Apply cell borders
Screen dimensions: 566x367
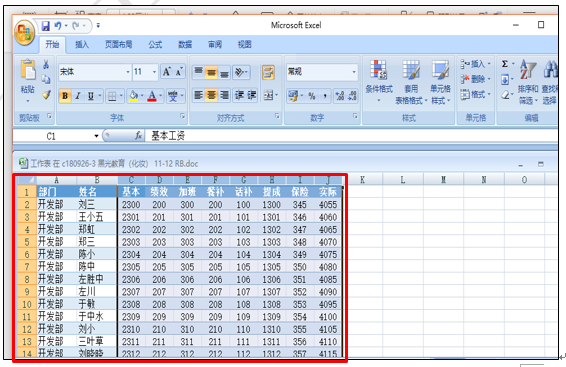(112, 96)
